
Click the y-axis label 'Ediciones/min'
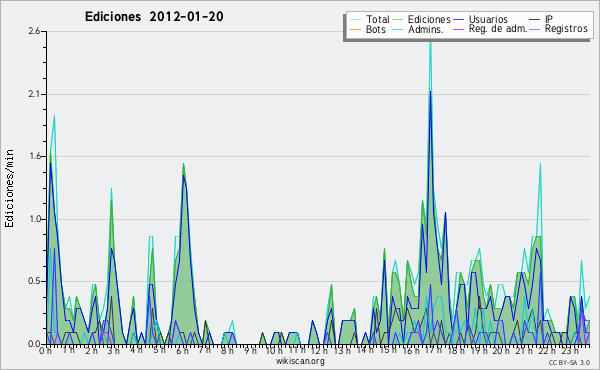coord(9,188)
